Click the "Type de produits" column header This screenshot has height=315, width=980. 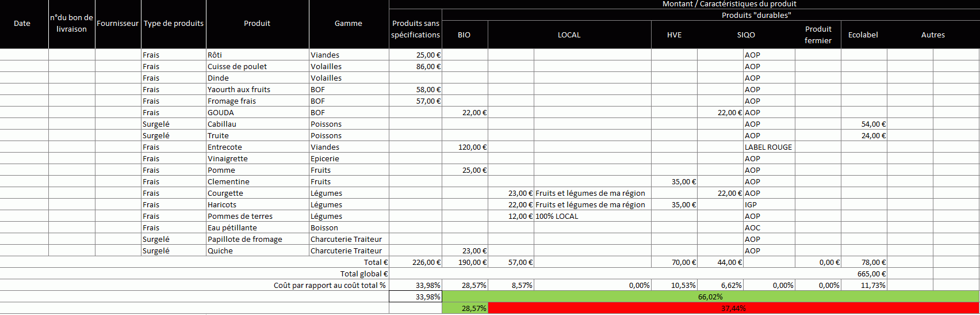point(173,24)
